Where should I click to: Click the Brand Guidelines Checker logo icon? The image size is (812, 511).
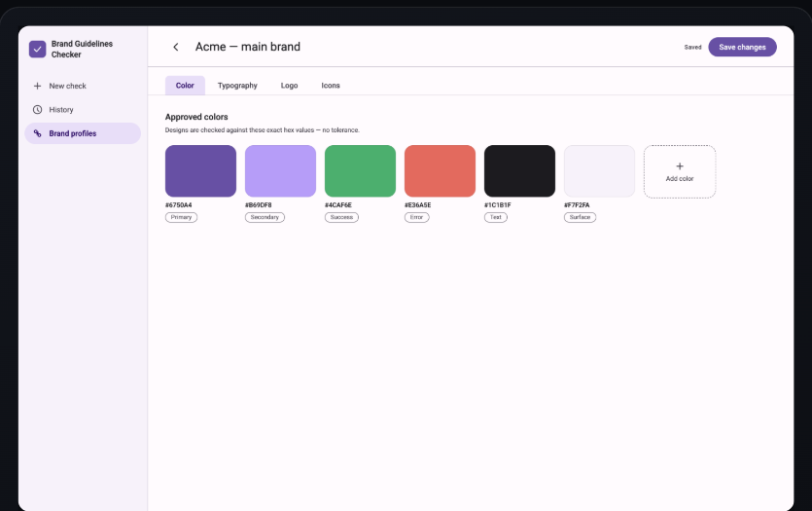pyautogui.click(x=37, y=50)
